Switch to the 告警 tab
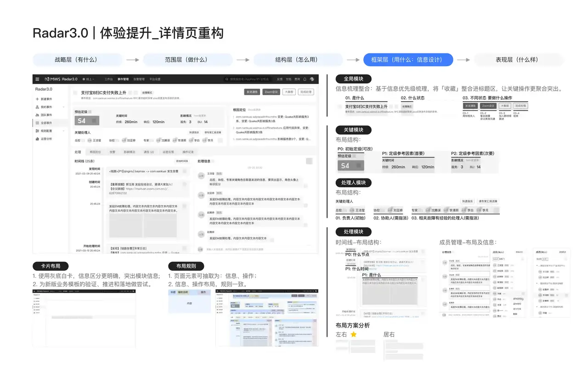Viewport: 588px width, 368px height. point(112,152)
